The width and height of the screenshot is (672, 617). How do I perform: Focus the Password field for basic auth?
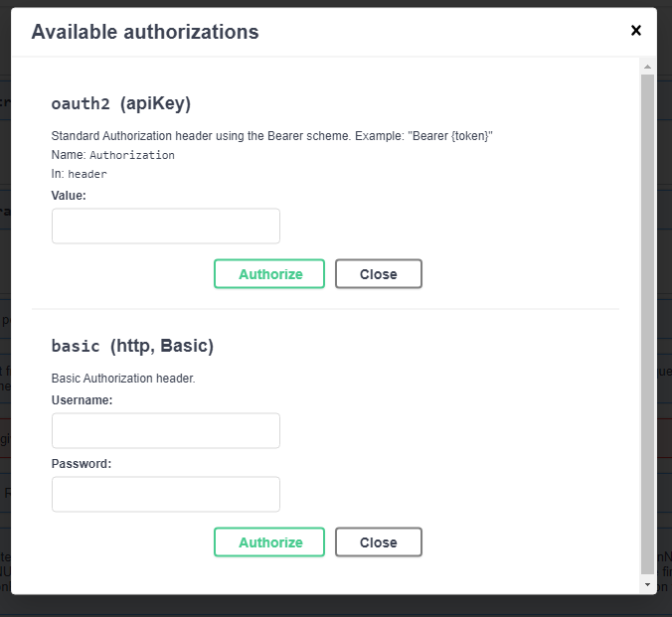pyautogui.click(x=166, y=495)
